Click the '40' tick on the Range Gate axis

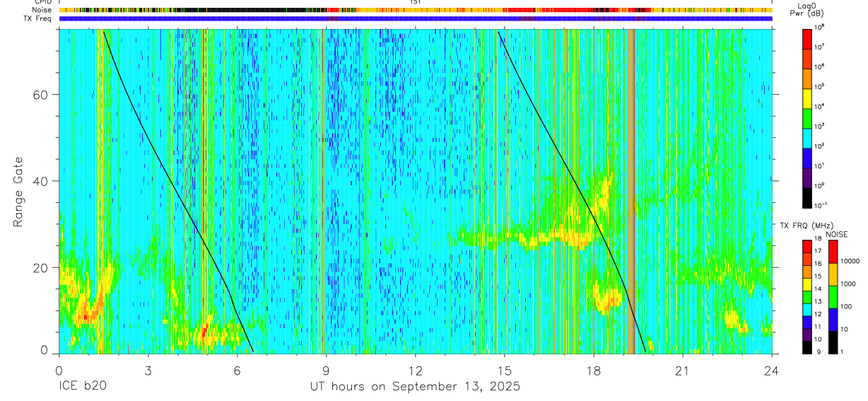point(41,181)
